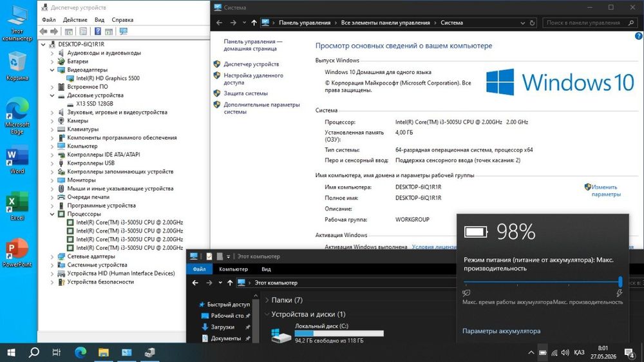The width and height of the screenshot is (644, 362).
Task: Open Файл tab in This Computer explorer
Action: point(199,269)
